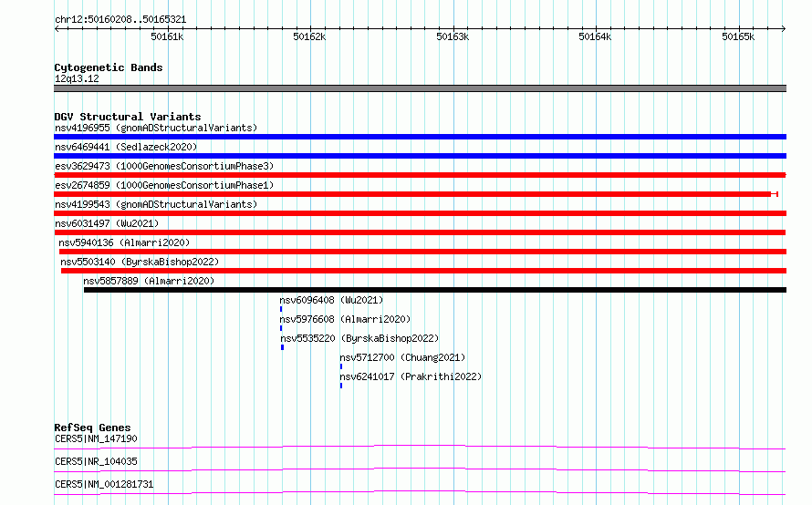Select nsv4196955 gnomADStructuralVariants label
Screen dimensions: 812x505
click(156, 128)
